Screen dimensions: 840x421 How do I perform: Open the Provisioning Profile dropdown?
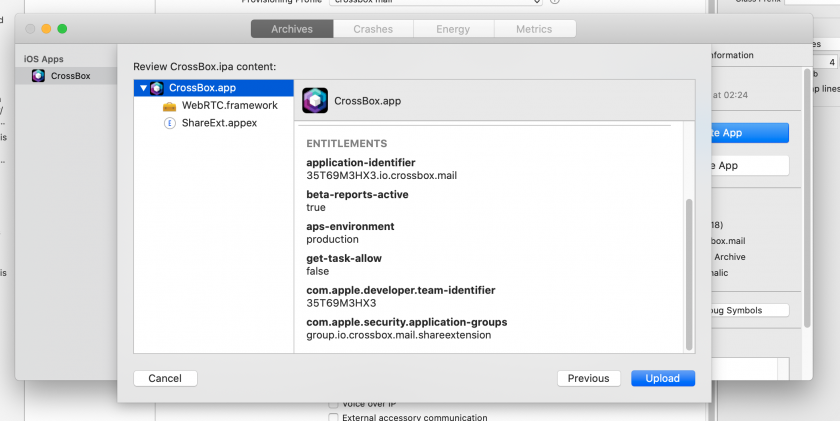click(436, 2)
